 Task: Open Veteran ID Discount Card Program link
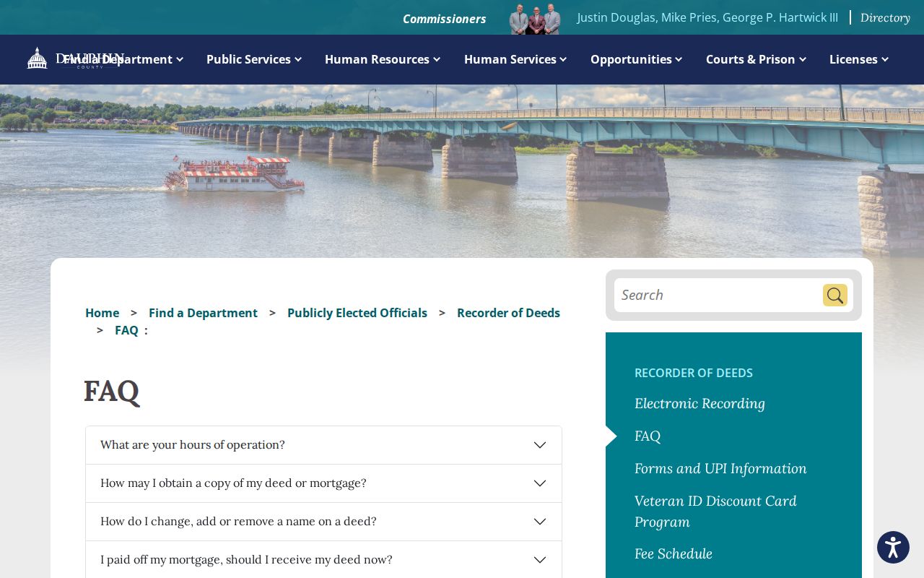coord(715,511)
